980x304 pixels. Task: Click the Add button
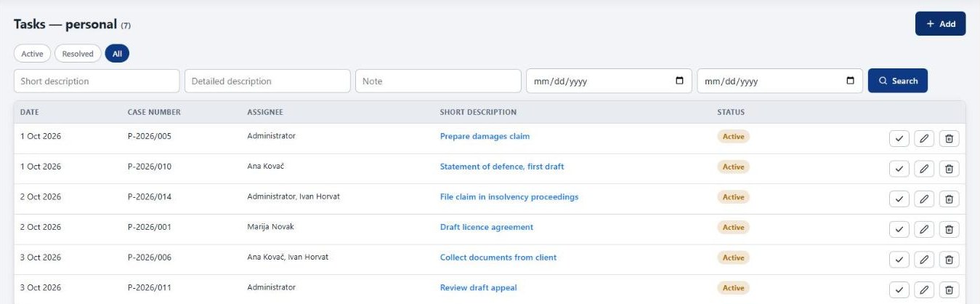940,23
